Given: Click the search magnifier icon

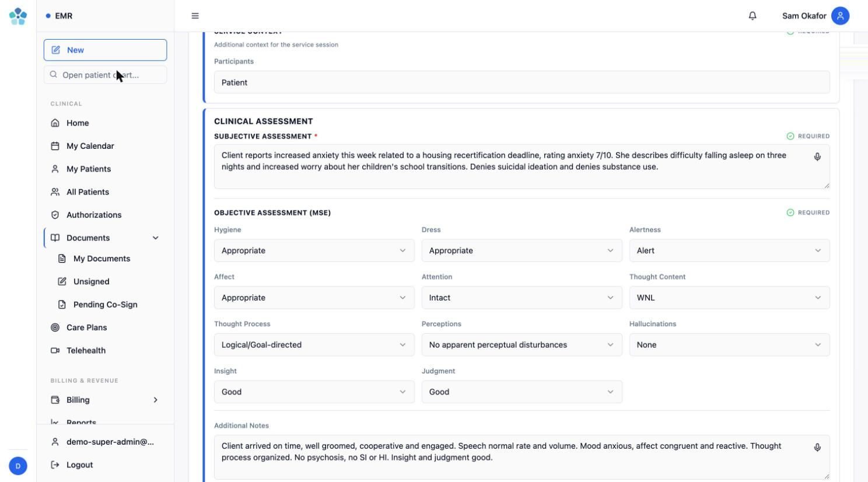Looking at the screenshot, I should point(54,75).
